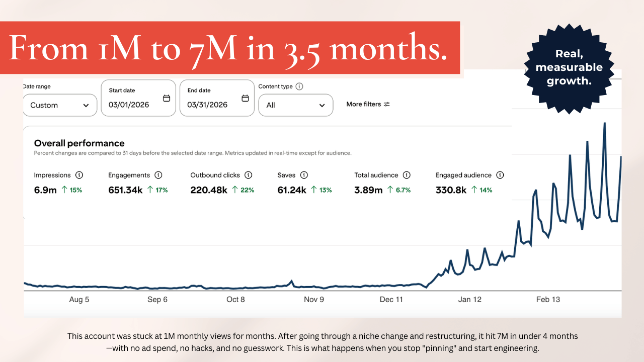The height and width of the screenshot is (362, 644).
Task: Click the Start date field 03/01/2026
Action: coord(138,98)
